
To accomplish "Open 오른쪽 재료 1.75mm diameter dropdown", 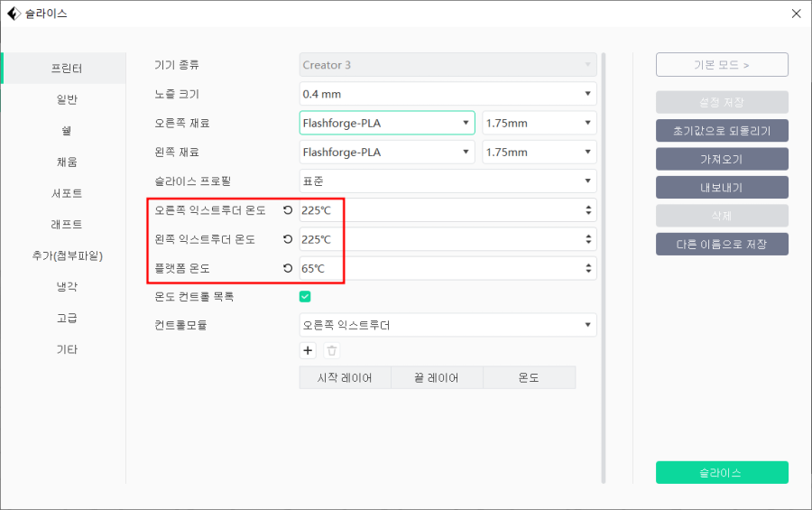I will point(540,123).
